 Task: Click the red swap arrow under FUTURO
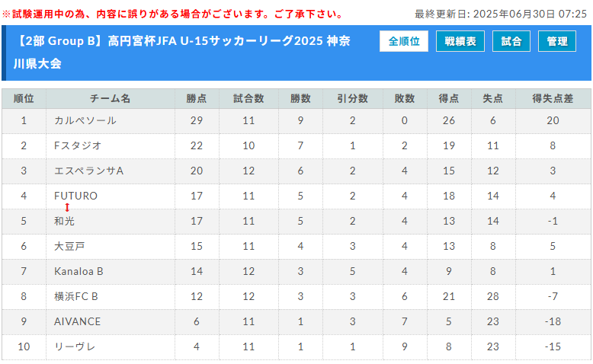(x=67, y=207)
